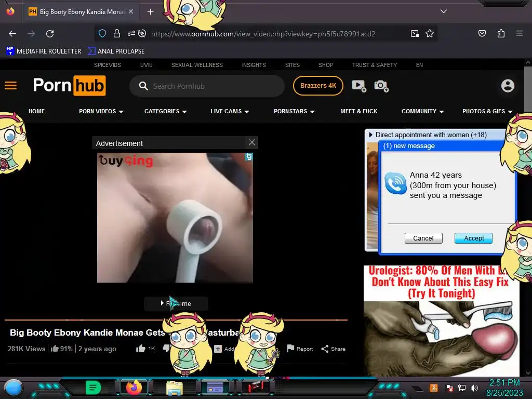Click the network tray icon
This screenshot has height=399, width=532.
pyautogui.click(x=462, y=388)
